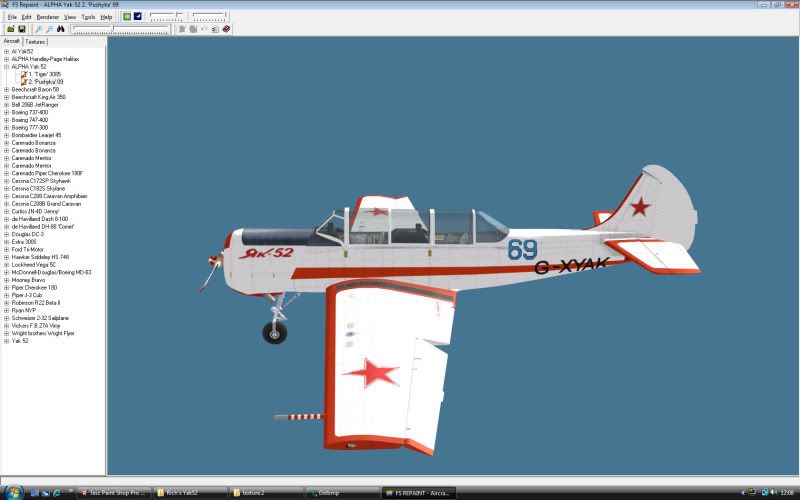The width and height of the screenshot is (800, 500).
Task: Click the first magnifier zoom icon
Action: (x=38, y=29)
